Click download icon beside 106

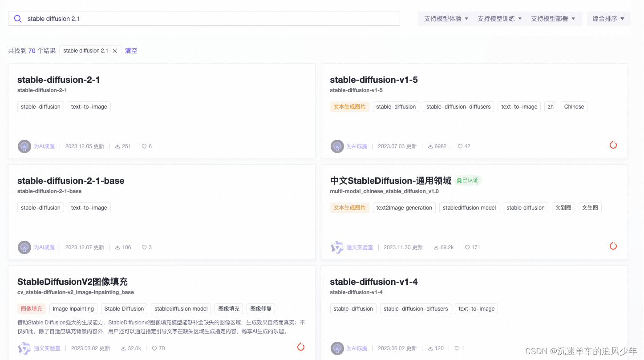[x=117, y=247]
